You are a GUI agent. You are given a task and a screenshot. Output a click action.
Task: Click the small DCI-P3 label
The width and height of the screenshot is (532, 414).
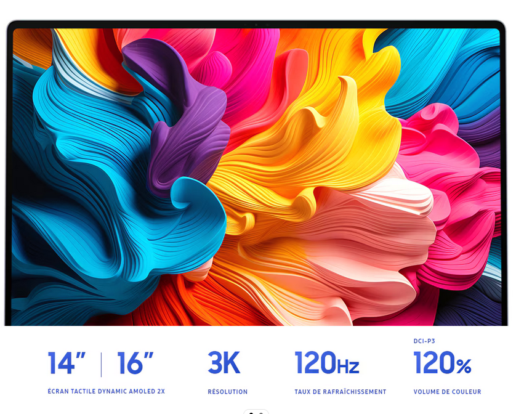click(424, 341)
